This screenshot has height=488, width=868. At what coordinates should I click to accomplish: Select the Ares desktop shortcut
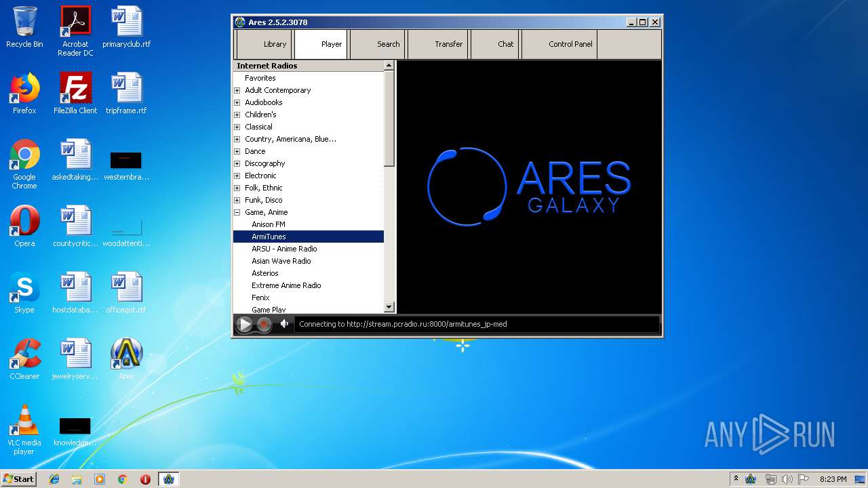pos(126,359)
